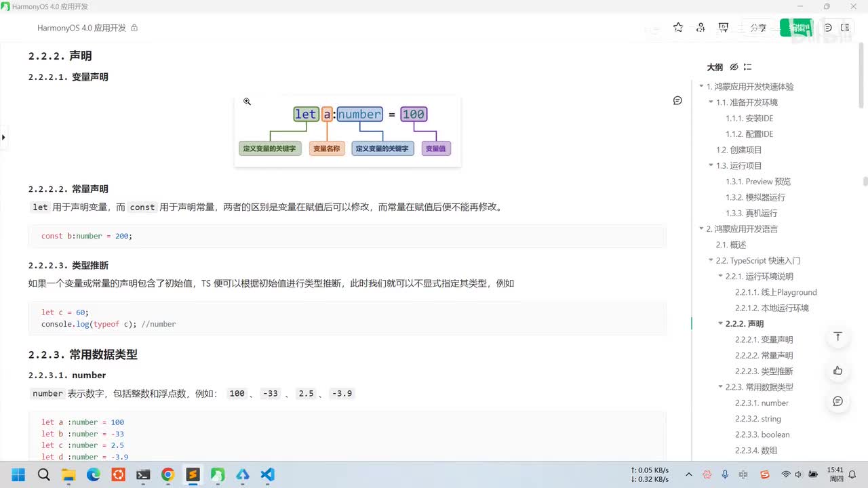
Task: Open the Sogou input method tray icon
Action: coord(765,474)
